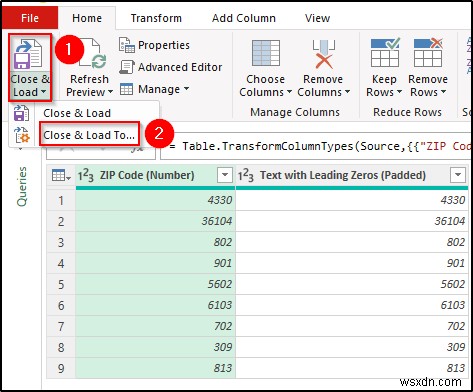Open ZIP Code (Number) column filter dropdown
Image resolution: width=473 pixels, height=392 pixels.
pyautogui.click(x=225, y=175)
